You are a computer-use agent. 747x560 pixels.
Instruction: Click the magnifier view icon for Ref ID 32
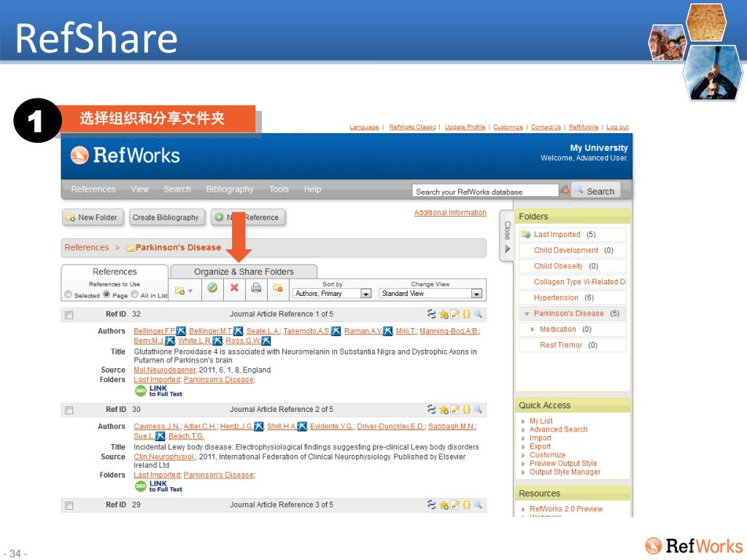coord(478,314)
